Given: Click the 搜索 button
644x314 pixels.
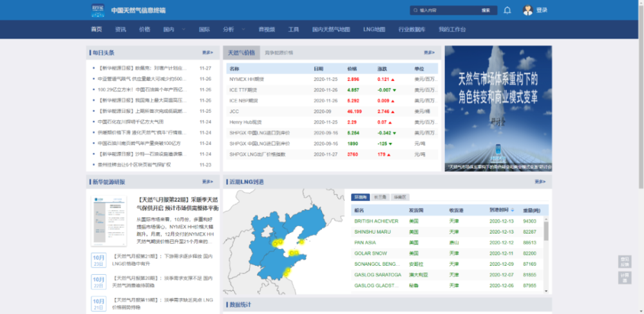Looking at the screenshot, I should (486, 10).
